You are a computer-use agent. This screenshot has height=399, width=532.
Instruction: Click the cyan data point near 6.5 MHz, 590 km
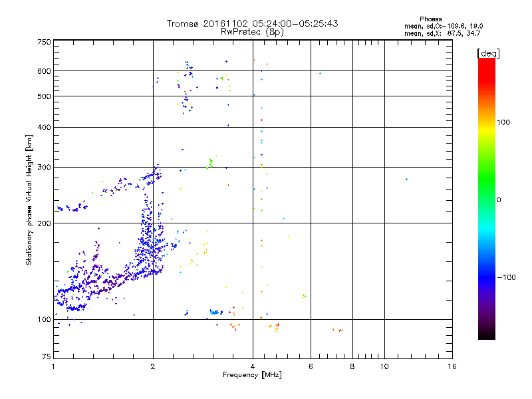click(x=320, y=73)
